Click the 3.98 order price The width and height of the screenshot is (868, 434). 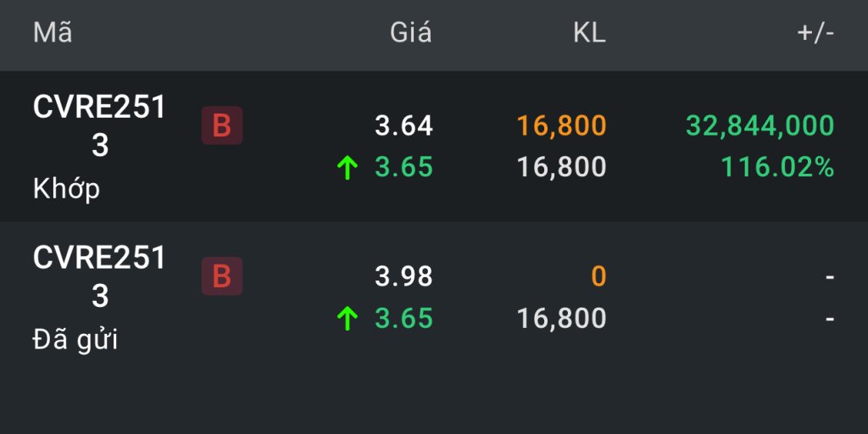point(403,276)
